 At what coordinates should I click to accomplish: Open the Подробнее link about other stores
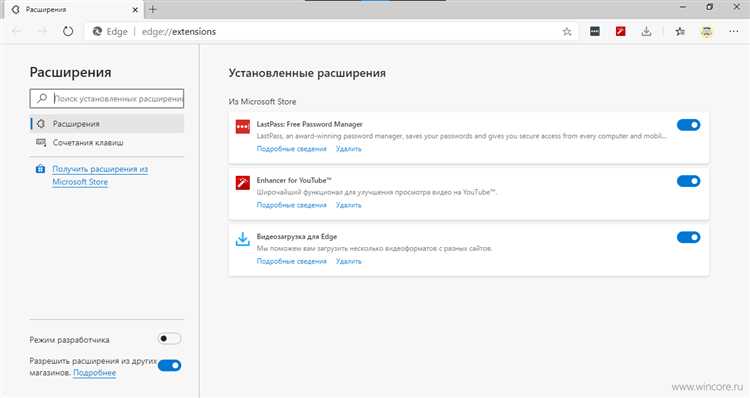pyautogui.click(x=94, y=373)
